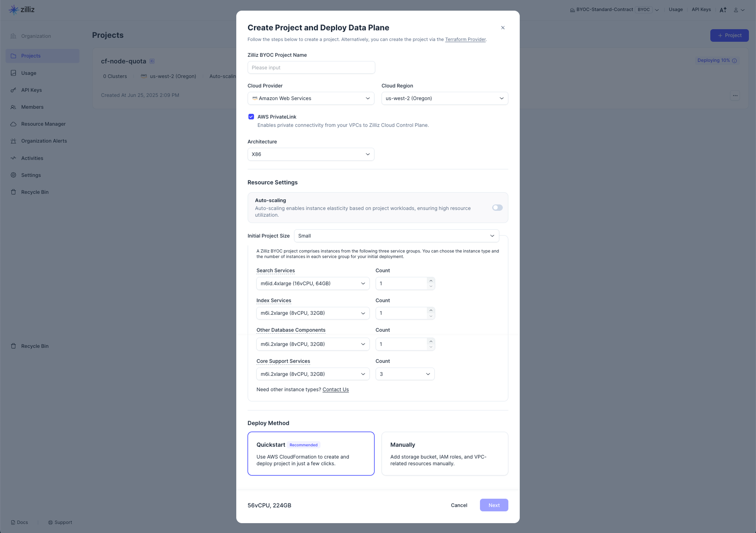Click the Cancel button
The height and width of the screenshot is (533, 756).
click(x=459, y=505)
